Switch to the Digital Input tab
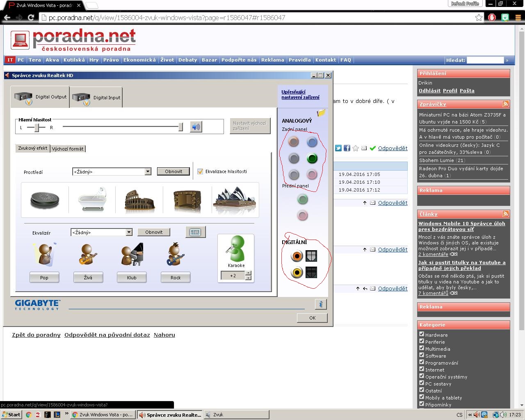Screen dimensions: 525x420 point(96,98)
